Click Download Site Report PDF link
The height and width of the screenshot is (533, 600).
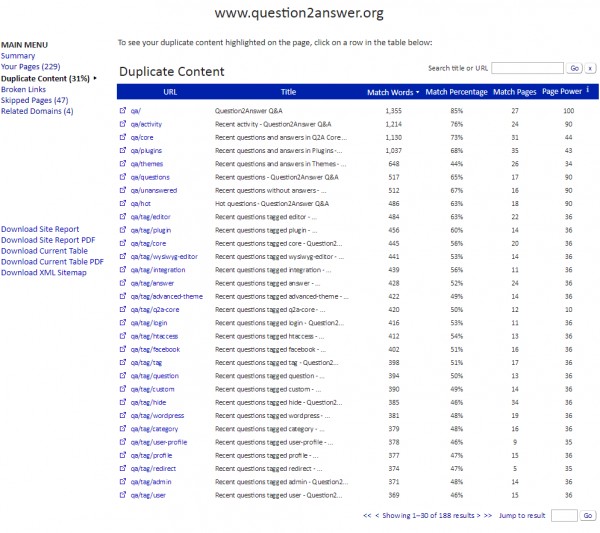coord(48,240)
